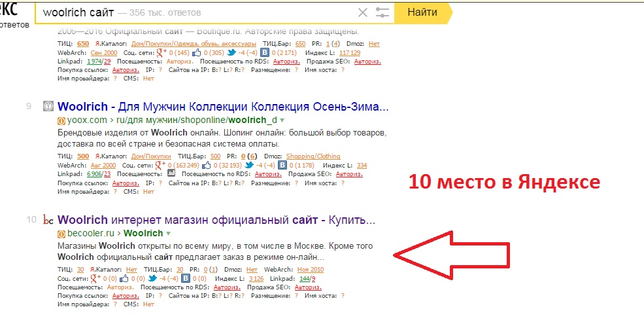Image resolution: width=644 pixels, height=326 pixels.
Task: Click Google+ icon in yoox.com stats row
Action: click(x=160, y=165)
